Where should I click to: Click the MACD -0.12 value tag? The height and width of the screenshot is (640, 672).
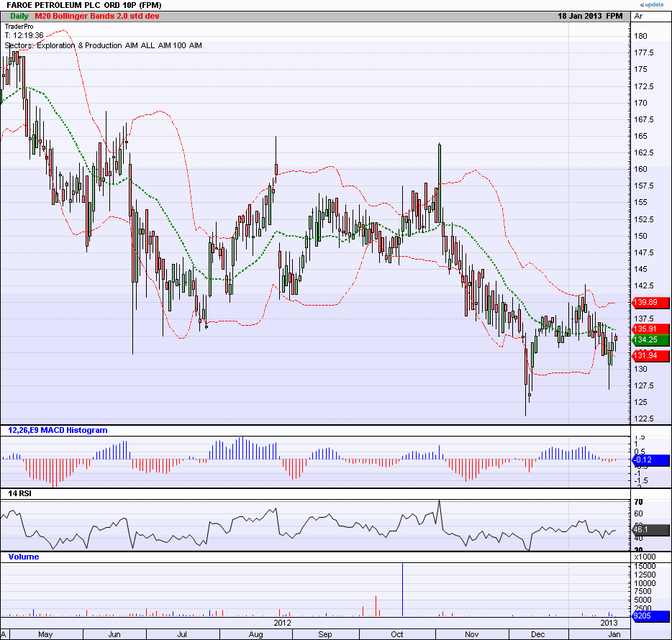650,460
